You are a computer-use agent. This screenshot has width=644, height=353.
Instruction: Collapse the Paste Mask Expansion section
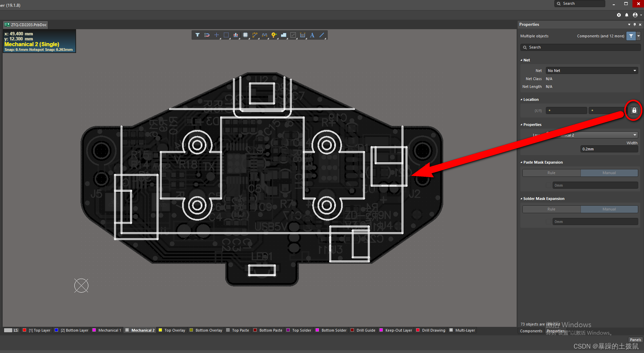(x=521, y=162)
